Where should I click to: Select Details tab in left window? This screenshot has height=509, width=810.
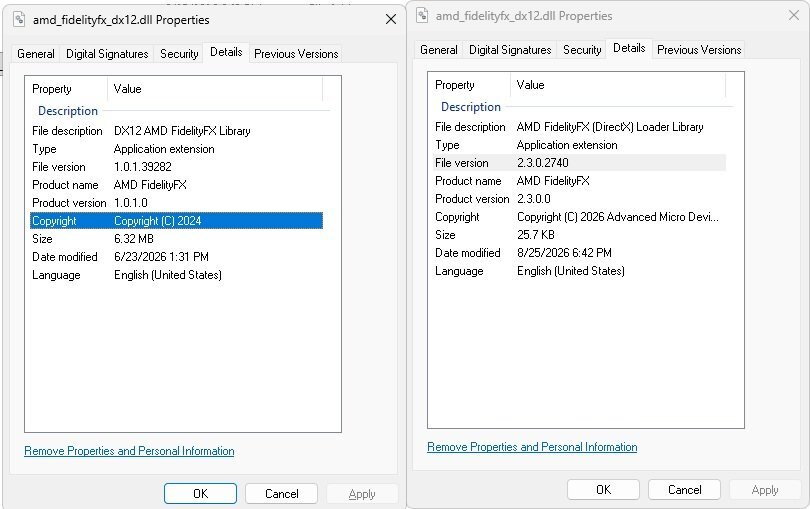click(226, 52)
